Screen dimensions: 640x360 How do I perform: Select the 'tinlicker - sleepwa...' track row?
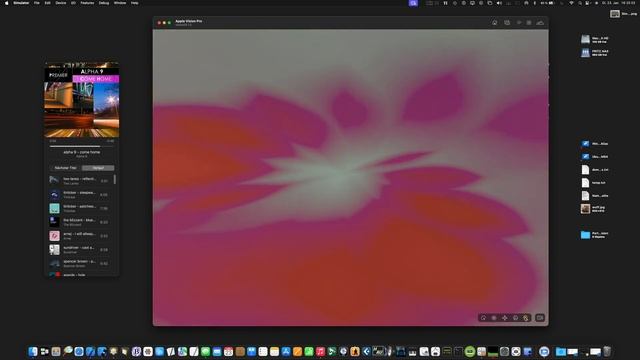click(x=80, y=194)
